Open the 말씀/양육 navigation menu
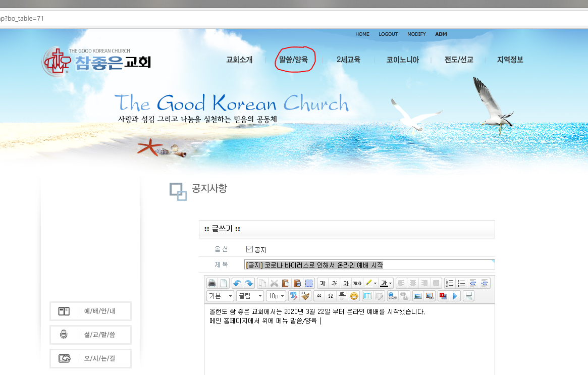Screen dimensions: 588x375 pyautogui.click(x=293, y=60)
